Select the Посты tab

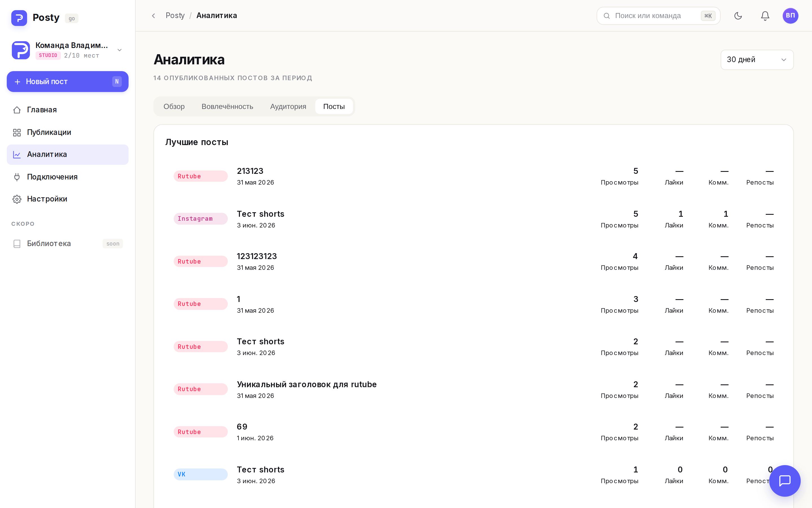pyautogui.click(x=334, y=106)
